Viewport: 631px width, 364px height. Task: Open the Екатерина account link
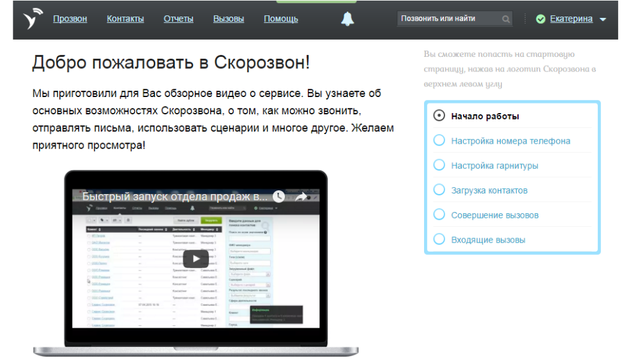click(x=571, y=19)
